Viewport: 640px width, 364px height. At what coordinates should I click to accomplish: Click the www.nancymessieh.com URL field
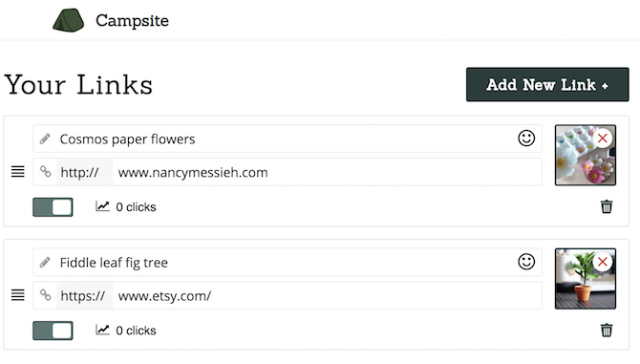(328, 172)
